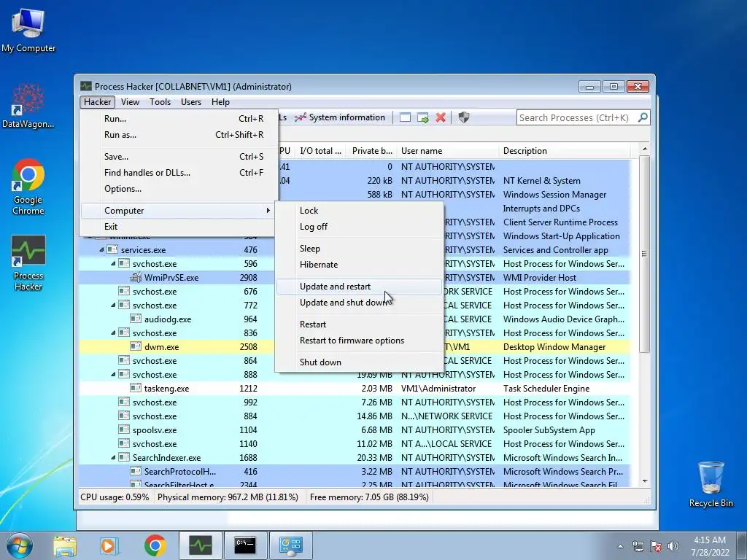Click the process list scroll up arrow

pos(645,149)
